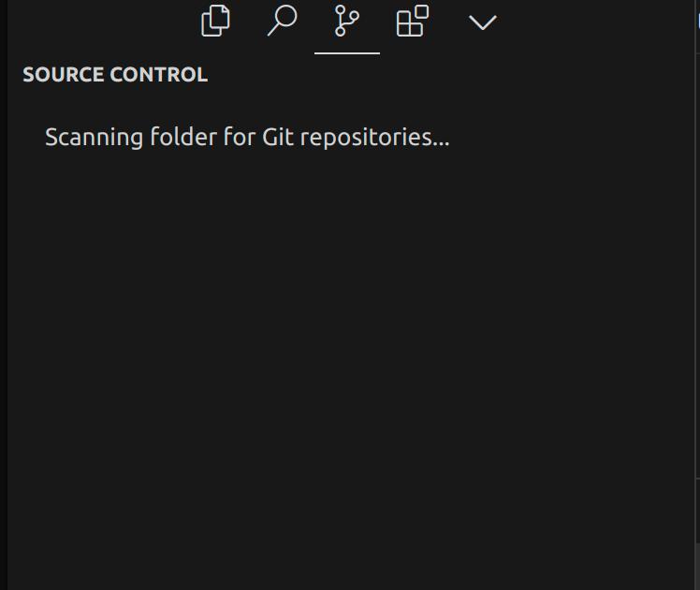
Task: Toggle the Search view open
Action: pyautogui.click(x=282, y=22)
